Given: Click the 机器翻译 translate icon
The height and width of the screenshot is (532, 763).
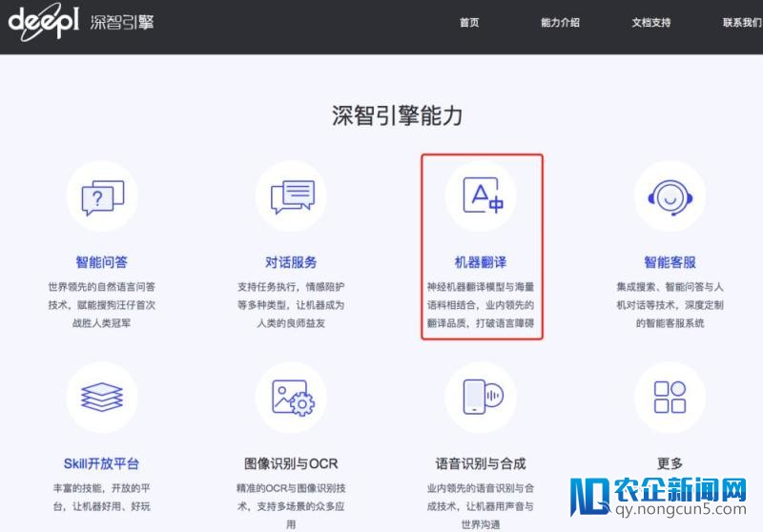Looking at the screenshot, I should [483, 195].
